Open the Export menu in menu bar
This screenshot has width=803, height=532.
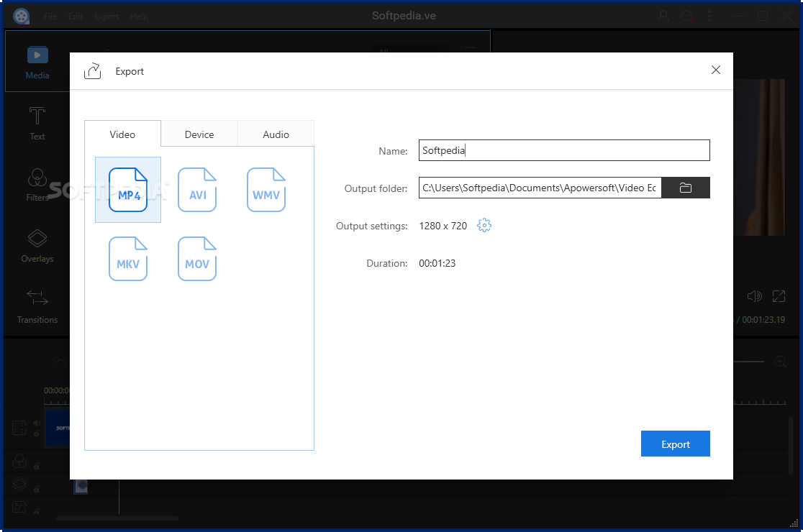pos(106,17)
